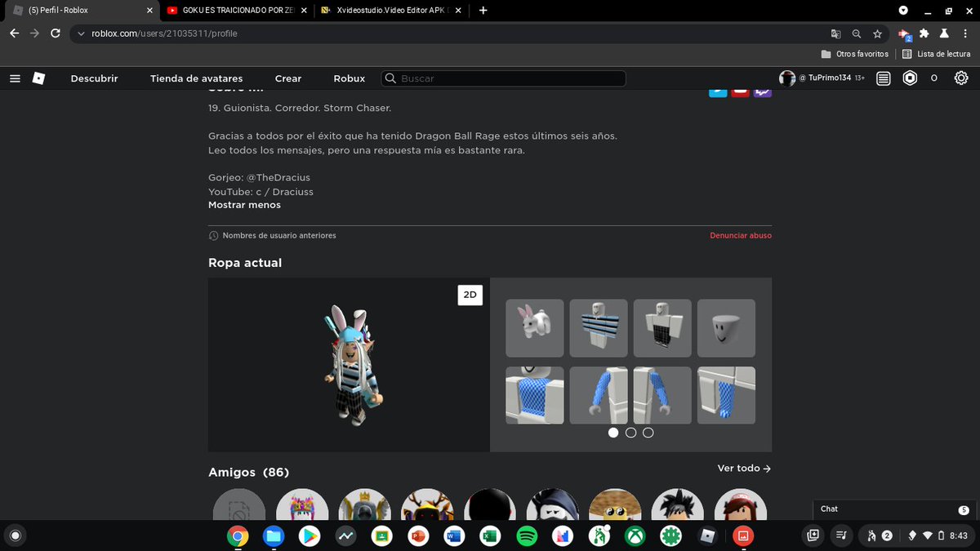Open the Chrome extensions puzzle icon
The width and height of the screenshot is (980, 551).
[x=924, y=33]
